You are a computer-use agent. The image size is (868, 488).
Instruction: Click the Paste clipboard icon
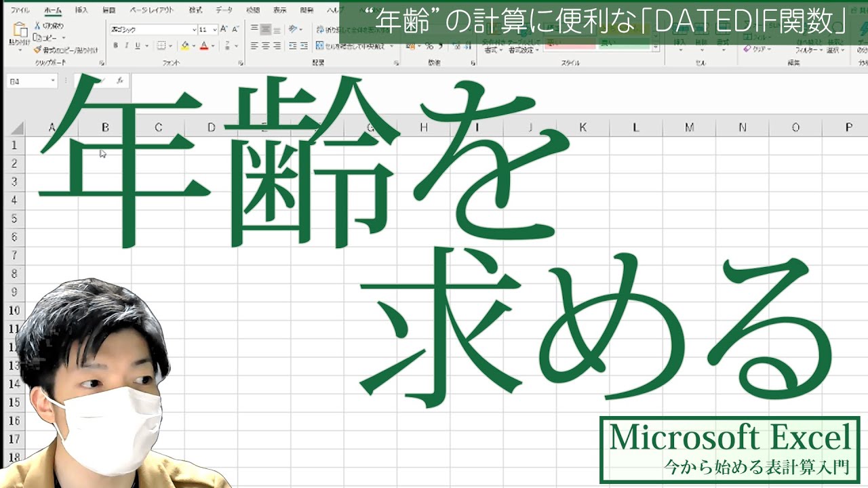tap(20, 30)
